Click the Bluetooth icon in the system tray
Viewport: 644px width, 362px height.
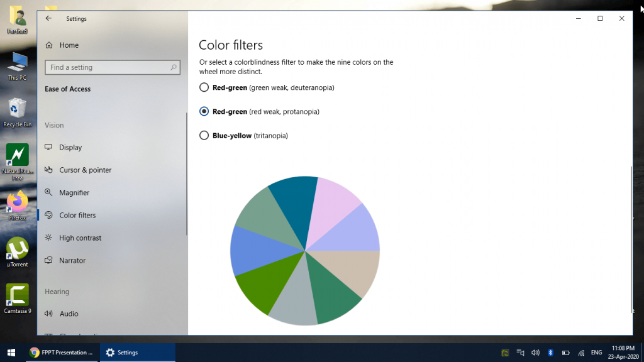pyautogui.click(x=550, y=353)
